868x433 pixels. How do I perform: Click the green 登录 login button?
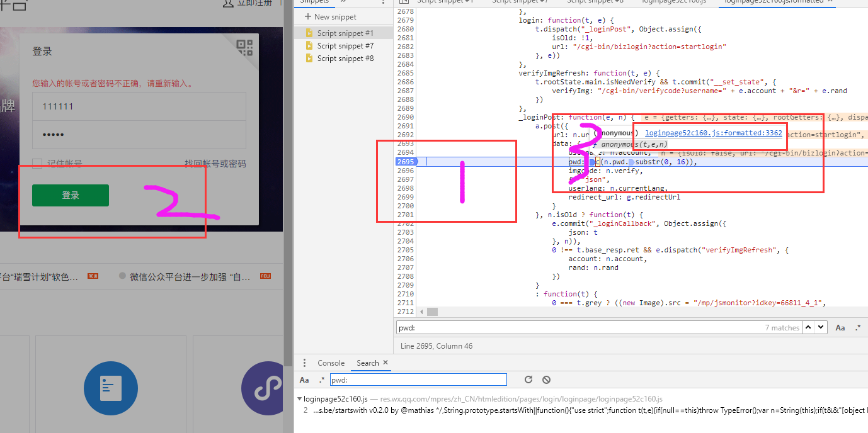[71, 195]
